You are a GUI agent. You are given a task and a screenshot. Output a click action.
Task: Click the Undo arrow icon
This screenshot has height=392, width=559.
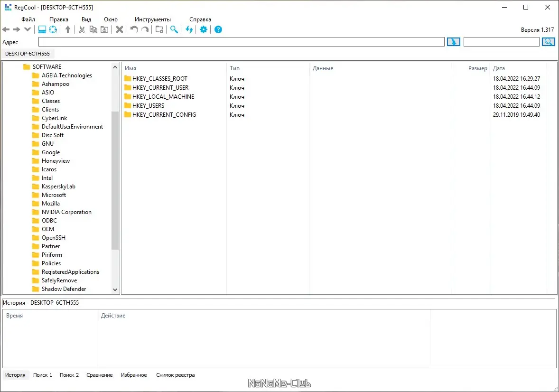[x=134, y=29]
